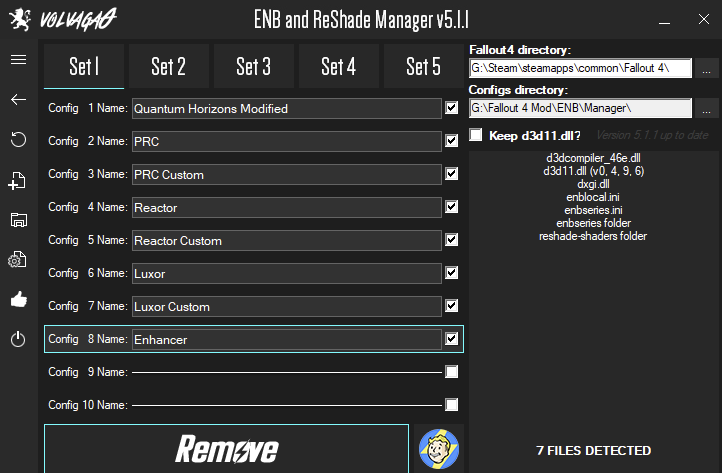Enable the Keep d3d11.dll checkbox
The width and height of the screenshot is (722, 473).
(476, 135)
